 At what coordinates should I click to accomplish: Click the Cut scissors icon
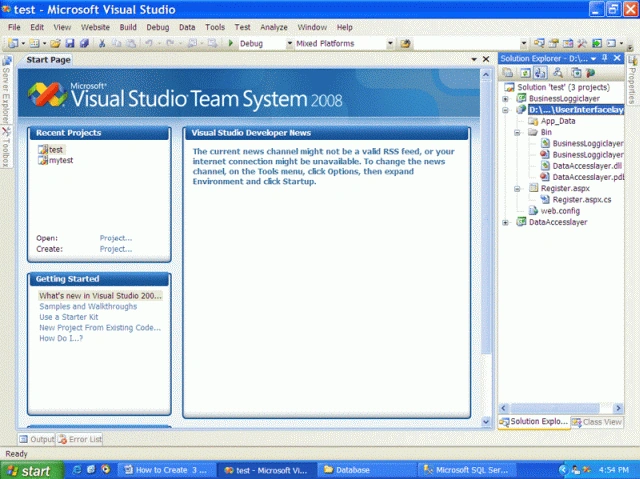click(x=102, y=43)
